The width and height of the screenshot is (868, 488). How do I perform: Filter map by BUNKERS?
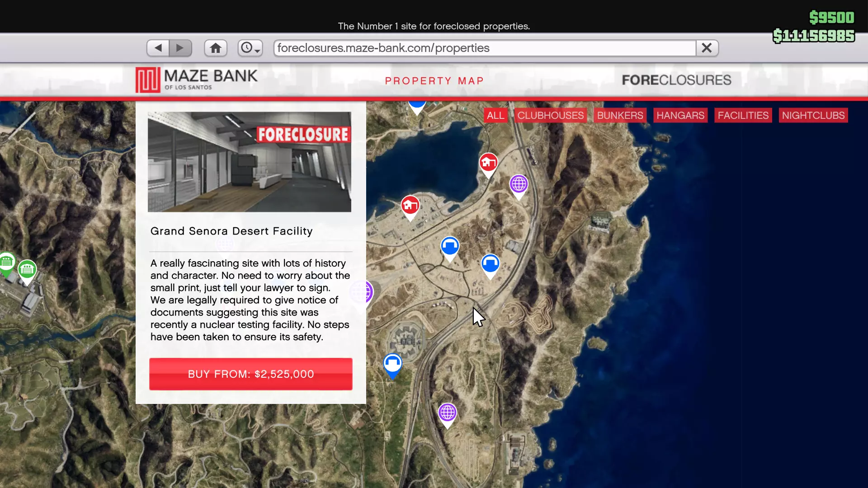(x=620, y=115)
